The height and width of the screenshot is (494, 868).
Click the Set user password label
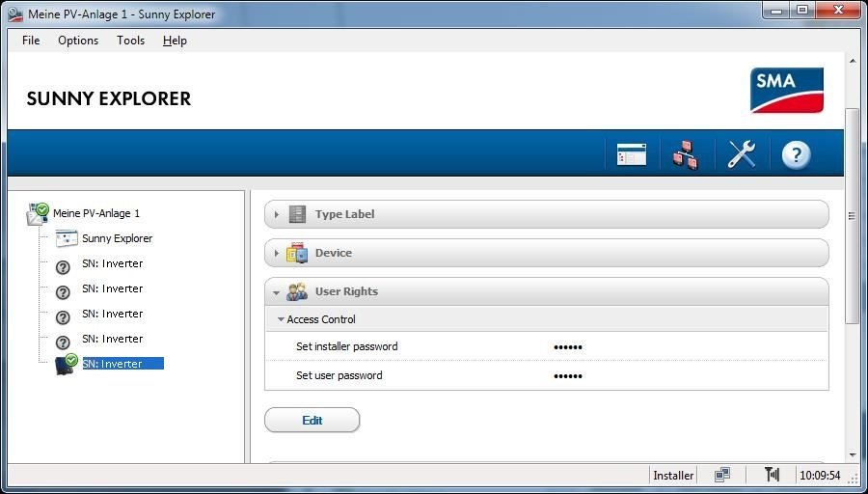339,375
